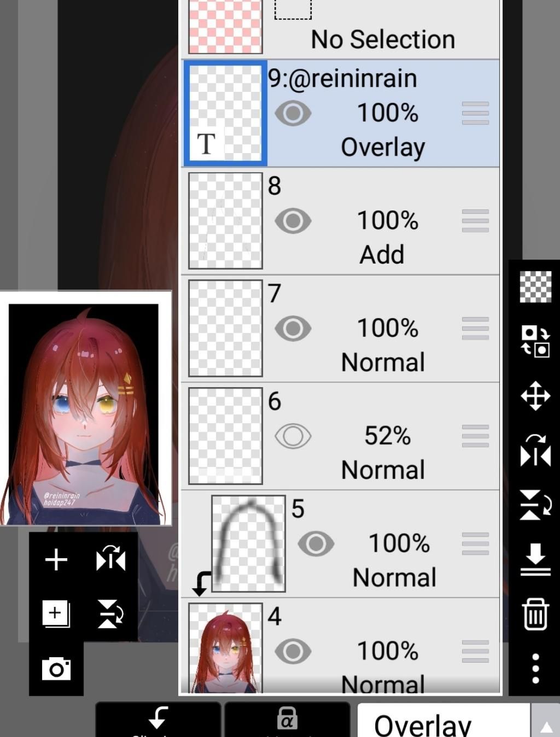Flip canvas horizontally in left panel
The width and height of the screenshot is (560, 737).
110,559
